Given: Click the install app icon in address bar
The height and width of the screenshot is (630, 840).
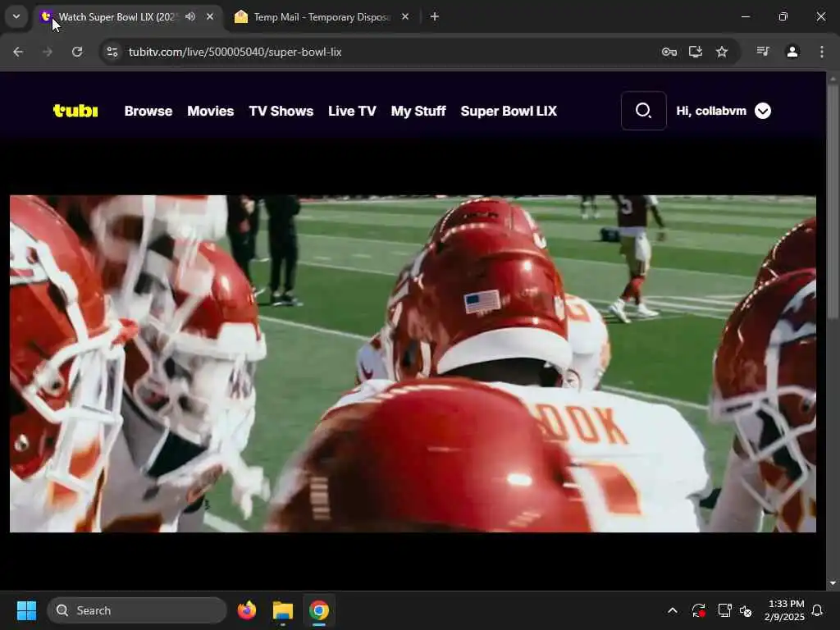Looking at the screenshot, I should point(696,52).
